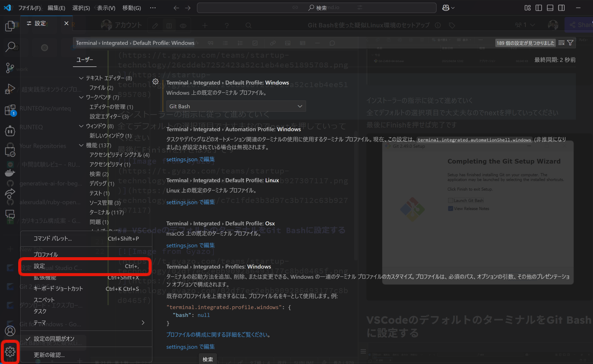593x364 pixels.
Task: Open the Default Profile Windows dropdown showing Git Bash
Action: [x=235, y=106]
